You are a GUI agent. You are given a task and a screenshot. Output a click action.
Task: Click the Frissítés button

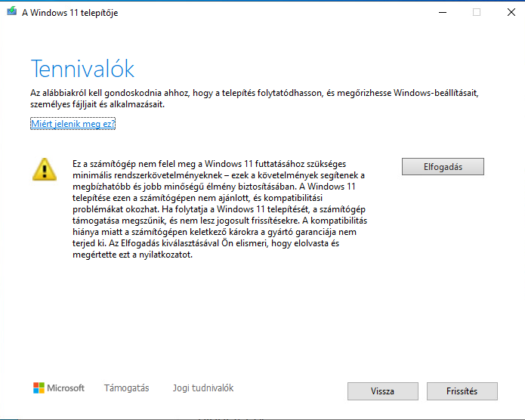[x=462, y=391]
